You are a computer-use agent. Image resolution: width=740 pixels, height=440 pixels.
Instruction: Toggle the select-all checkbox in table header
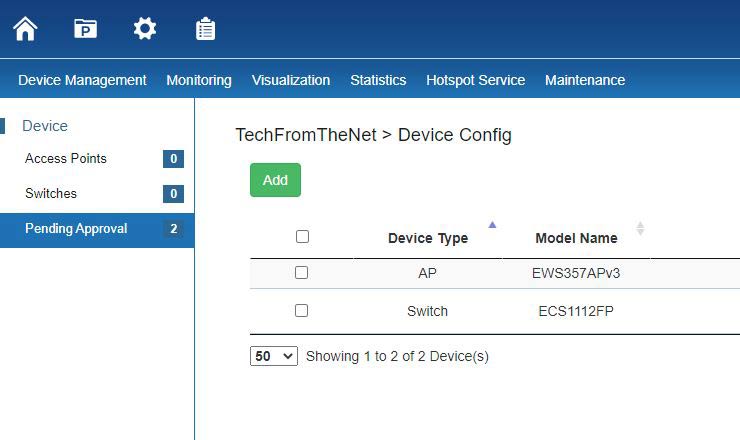[302, 237]
